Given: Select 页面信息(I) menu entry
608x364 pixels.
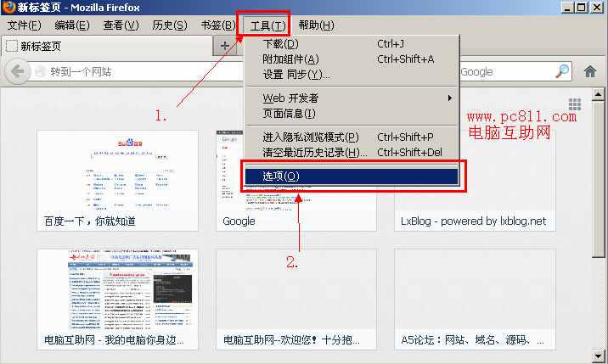Looking at the screenshot, I should pyautogui.click(x=352, y=114).
